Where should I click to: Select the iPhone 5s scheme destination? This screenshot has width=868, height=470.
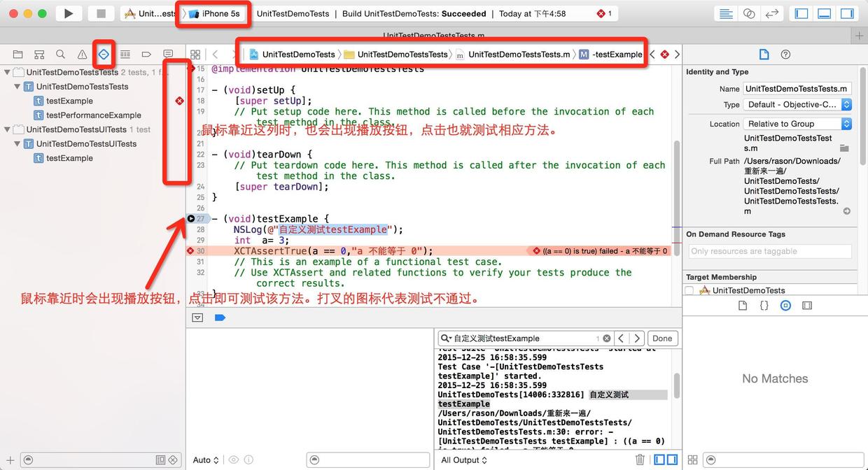click(213, 13)
